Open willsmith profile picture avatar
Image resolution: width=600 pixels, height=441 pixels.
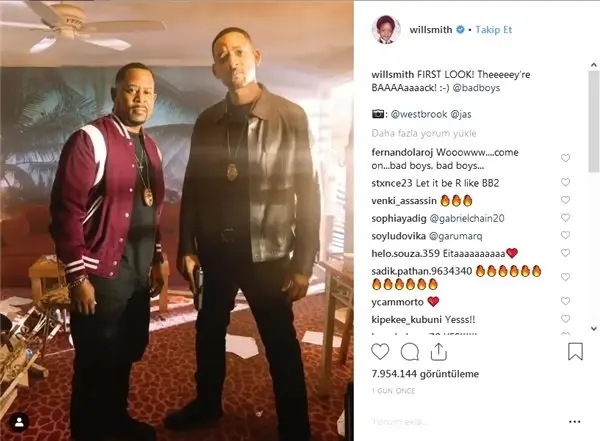pyautogui.click(x=386, y=29)
